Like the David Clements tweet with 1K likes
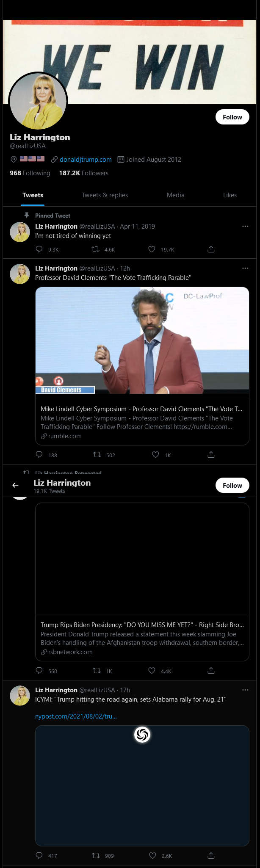Image resolution: width=260 pixels, height=868 pixels. tap(155, 455)
